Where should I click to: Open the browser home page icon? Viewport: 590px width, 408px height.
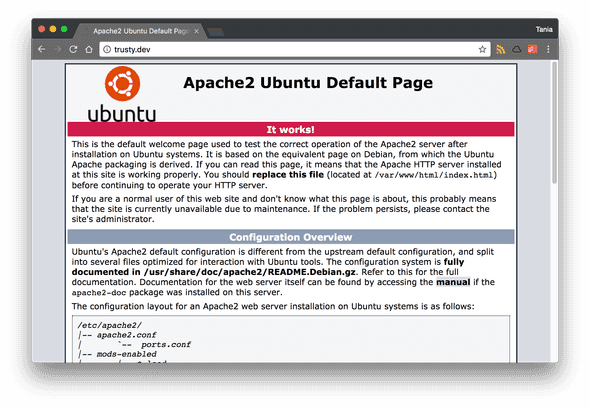89,49
